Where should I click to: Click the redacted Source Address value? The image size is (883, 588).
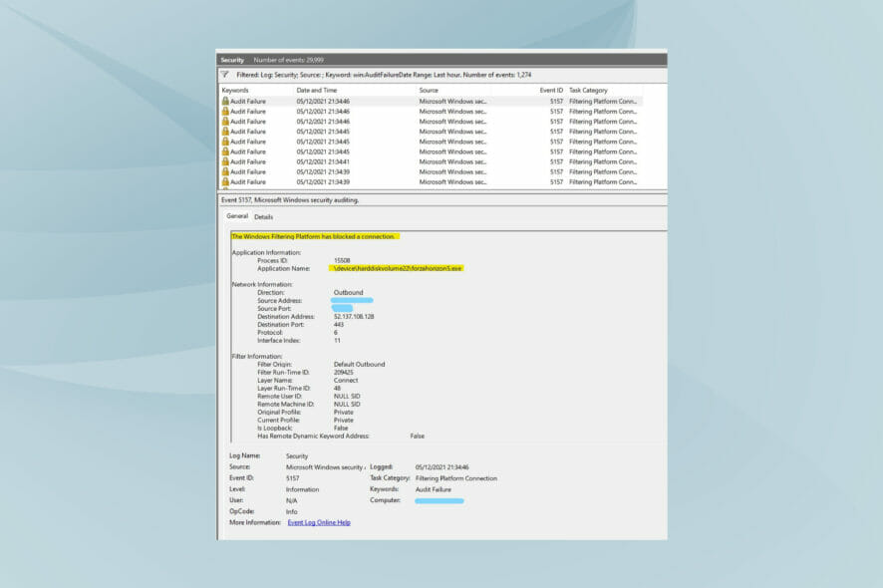pos(352,300)
